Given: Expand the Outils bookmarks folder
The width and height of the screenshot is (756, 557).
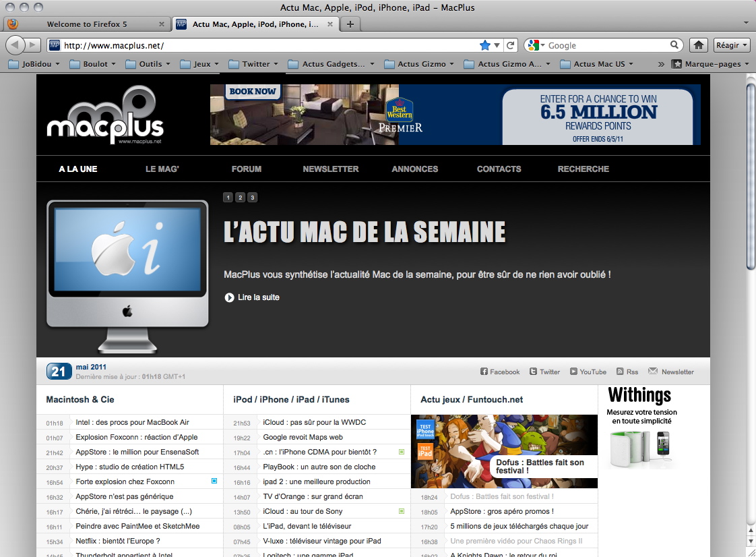Looking at the screenshot, I should tap(148, 64).
